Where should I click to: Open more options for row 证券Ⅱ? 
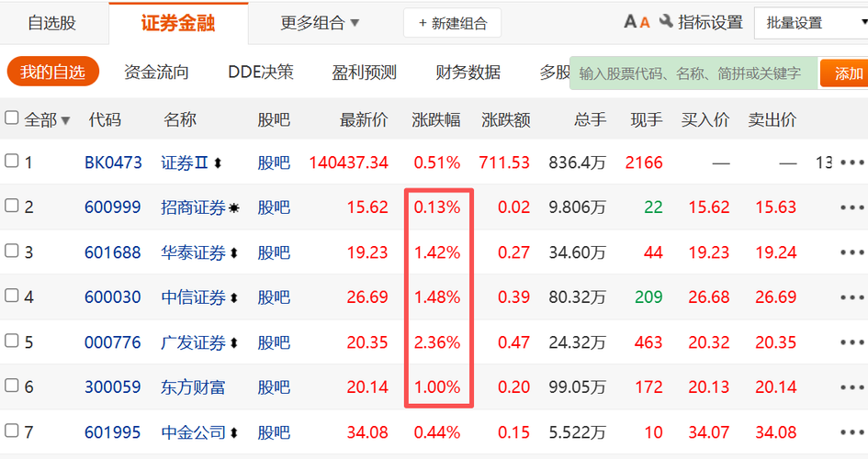(851, 162)
